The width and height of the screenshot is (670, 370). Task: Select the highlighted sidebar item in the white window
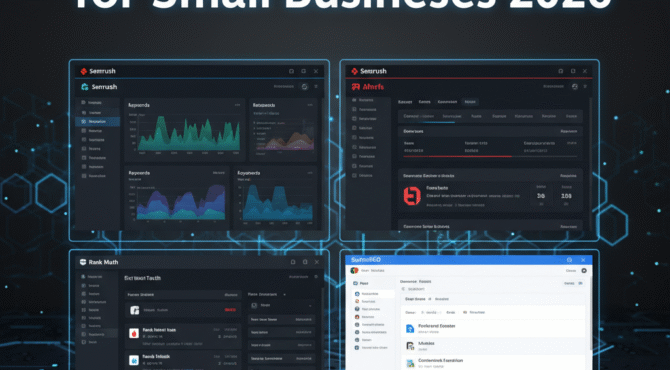373,294
